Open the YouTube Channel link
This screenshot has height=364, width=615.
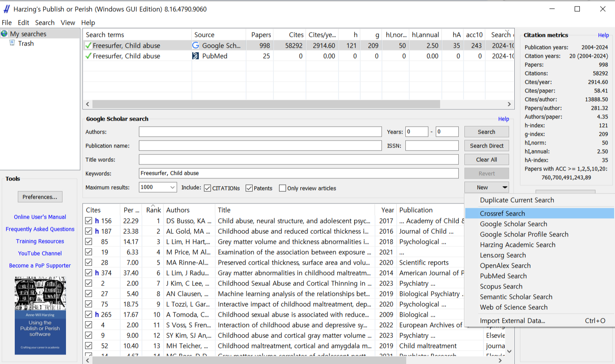click(40, 253)
